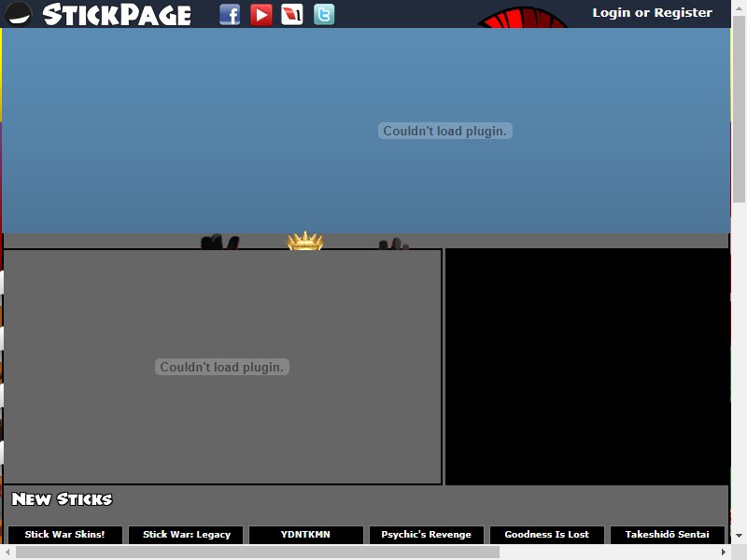Click the horizontal scrollbar thumb

point(258,552)
